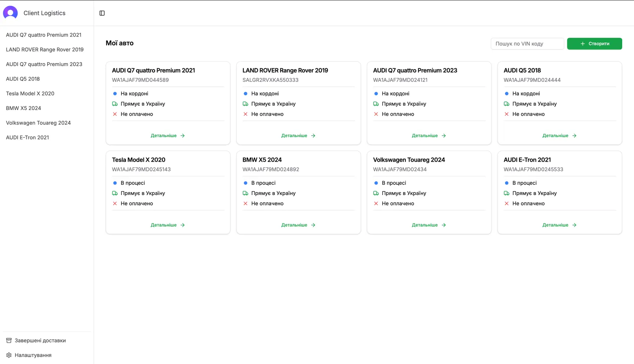
Task: Open Детальніше for AUDI Q7 quattro Premium 2023
Action: click(429, 136)
